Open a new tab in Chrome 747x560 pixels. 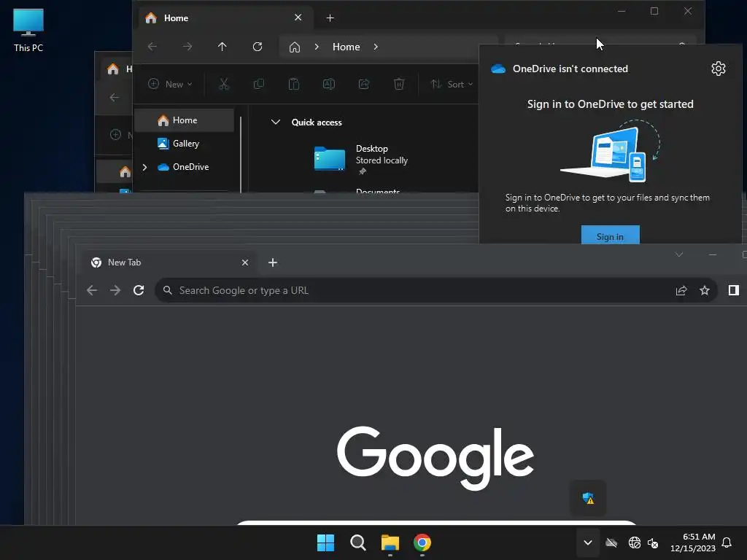[x=273, y=262]
